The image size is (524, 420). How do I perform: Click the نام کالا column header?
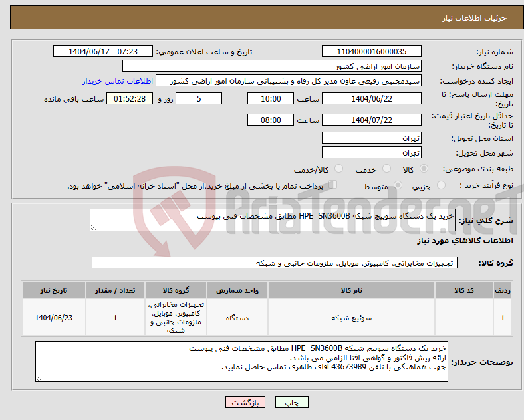(x=351, y=290)
